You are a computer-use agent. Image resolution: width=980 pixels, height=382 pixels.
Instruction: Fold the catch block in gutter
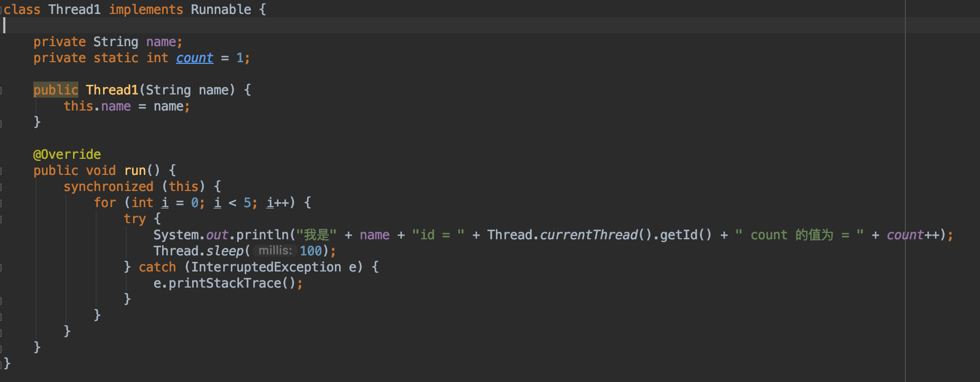(2, 267)
